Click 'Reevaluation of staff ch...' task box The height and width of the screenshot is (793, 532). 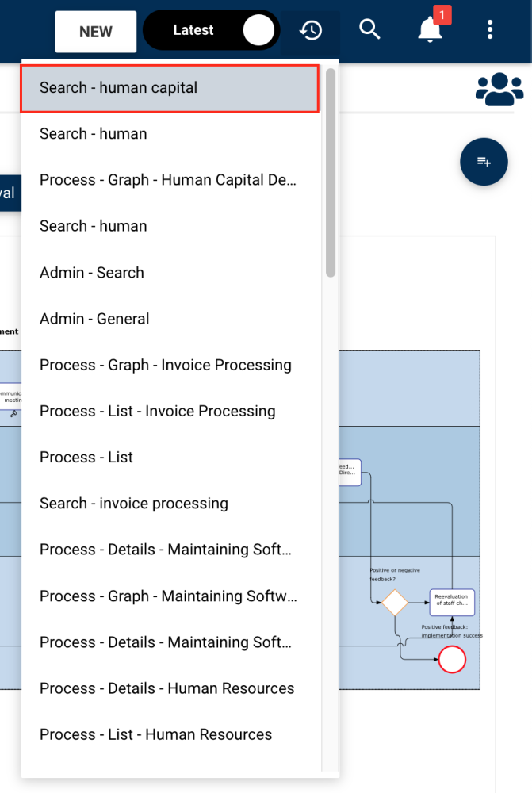[x=452, y=603]
